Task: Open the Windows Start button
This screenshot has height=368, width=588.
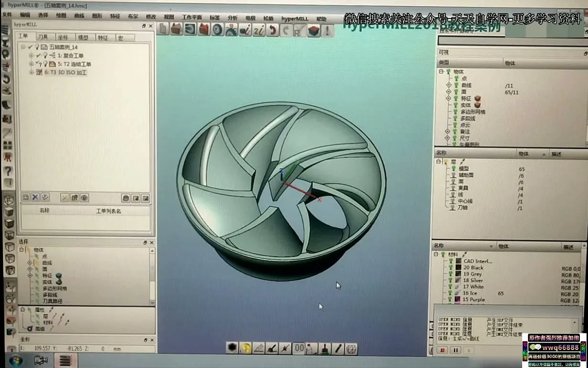Action: pyautogui.click(x=15, y=360)
